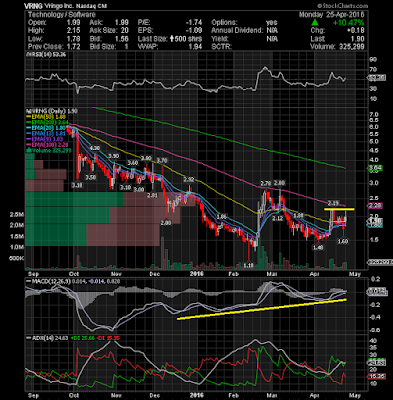The width and height of the screenshot is (393, 400).
Task: Select the EMA(50) yellow legend swatch
Action: tap(29, 117)
